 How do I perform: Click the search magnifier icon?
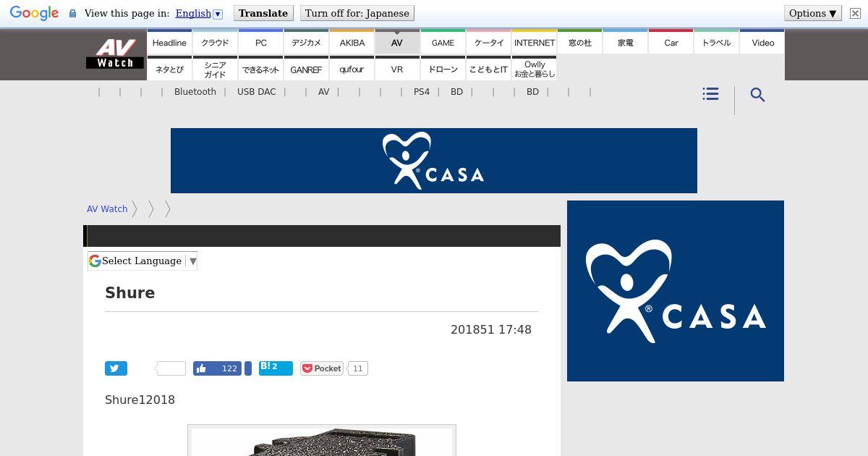[757, 95]
